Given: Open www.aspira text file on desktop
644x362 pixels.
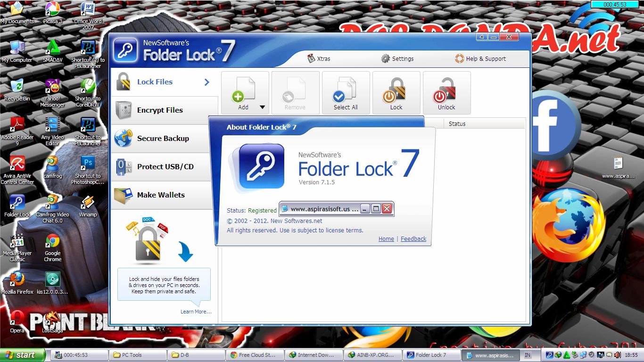Looking at the screenshot, I should point(618,168).
